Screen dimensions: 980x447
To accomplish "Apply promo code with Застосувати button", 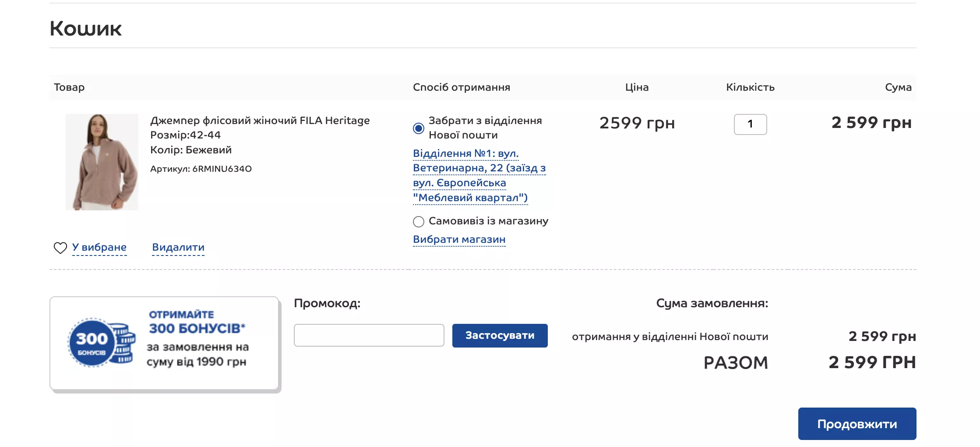I will (500, 335).
